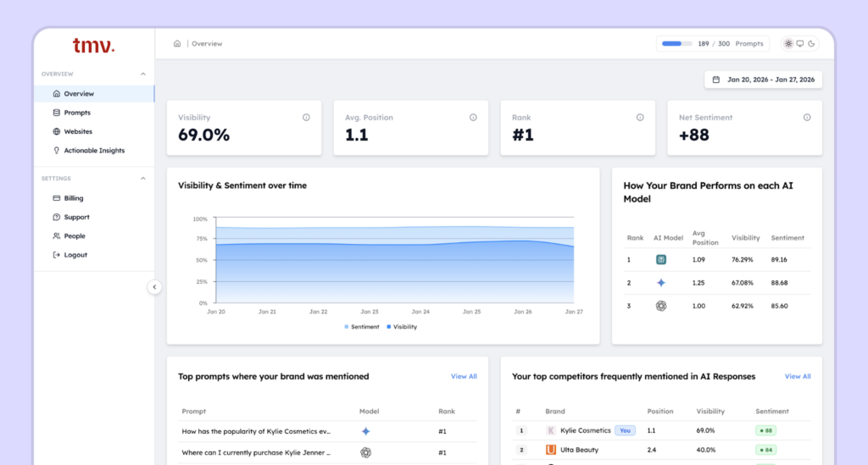Screen dimensions: 868x465
Task: Click the info icon on the Visibility card
Action: click(x=306, y=118)
